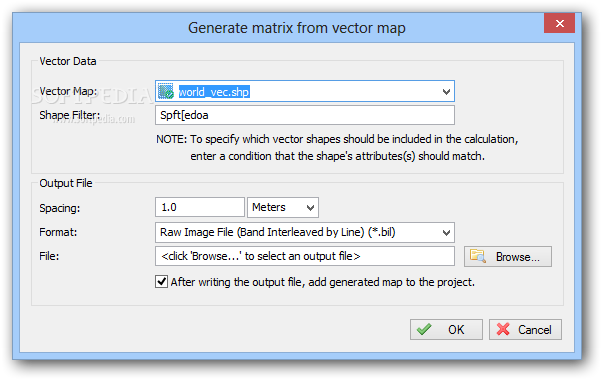Close the Generate matrix dialog window
Viewport: 602px width, 380px height.
tap(559, 23)
